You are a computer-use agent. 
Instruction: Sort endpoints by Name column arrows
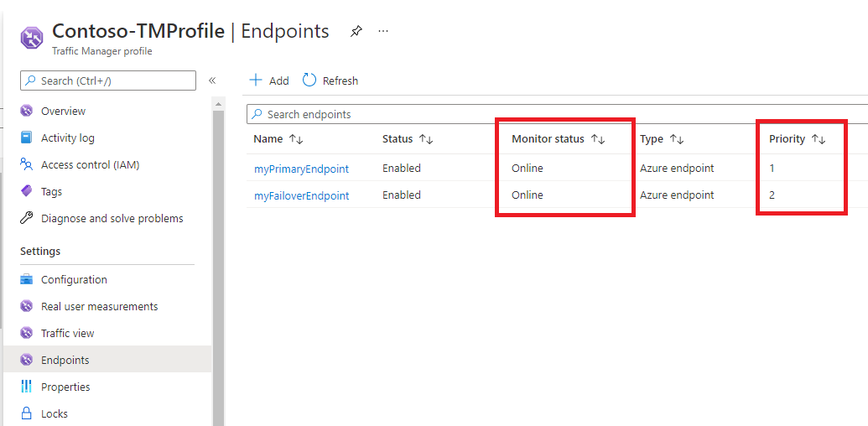point(295,139)
